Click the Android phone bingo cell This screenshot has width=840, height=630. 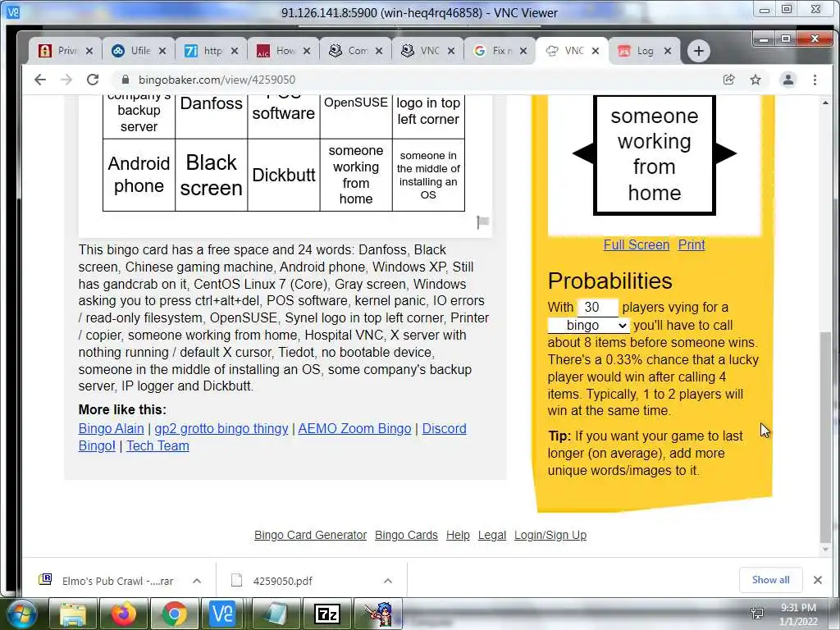point(139,175)
